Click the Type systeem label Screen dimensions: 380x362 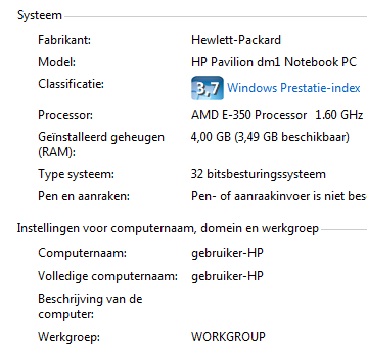point(76,174)
